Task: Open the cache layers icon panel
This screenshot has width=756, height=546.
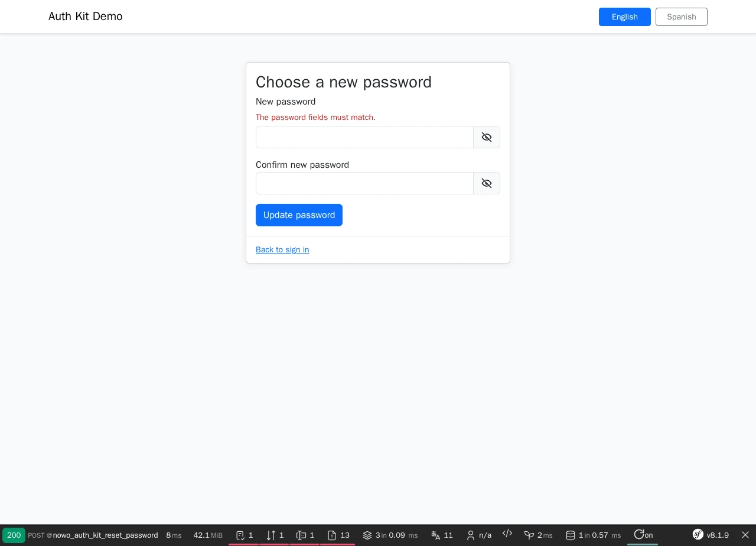Action: (390, 535)
